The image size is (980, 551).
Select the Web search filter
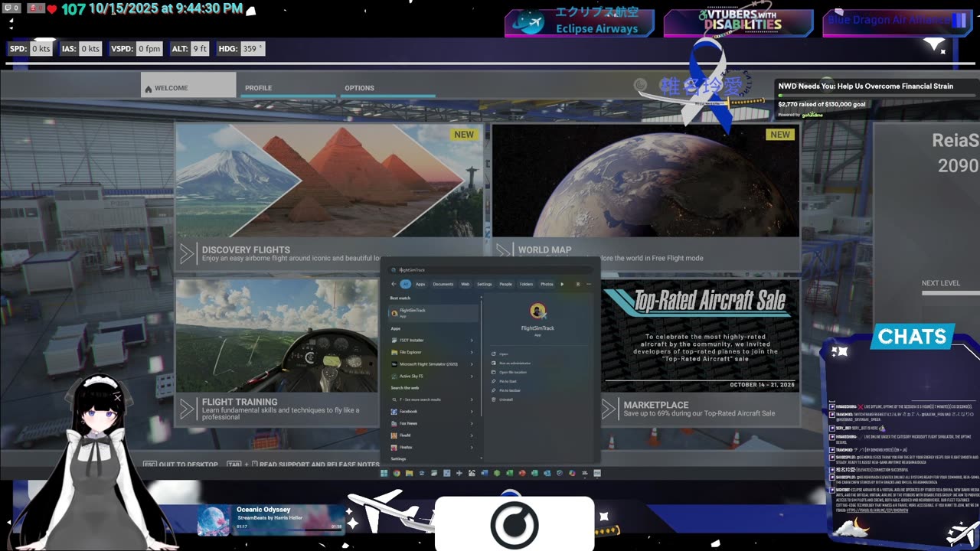(x=465, y=284)
